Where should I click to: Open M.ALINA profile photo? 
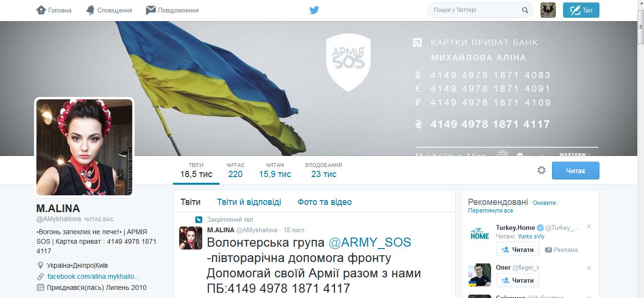pyautogui.click(x=84, y=147)
